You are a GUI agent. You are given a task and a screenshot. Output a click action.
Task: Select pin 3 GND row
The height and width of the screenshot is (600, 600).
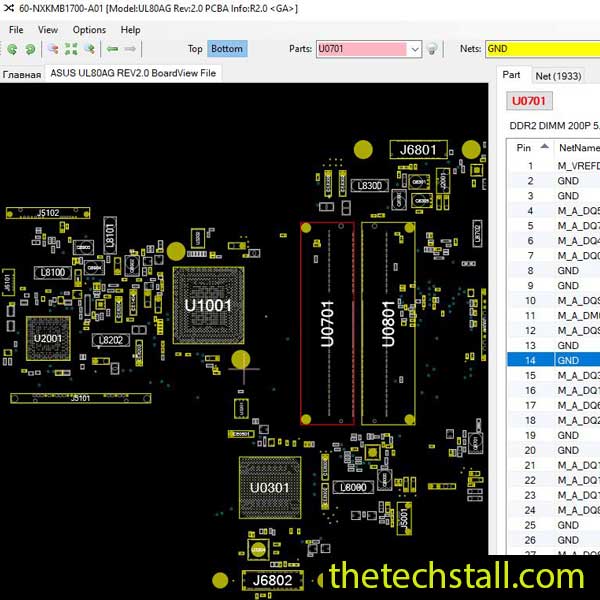click(x=554, y=196)
